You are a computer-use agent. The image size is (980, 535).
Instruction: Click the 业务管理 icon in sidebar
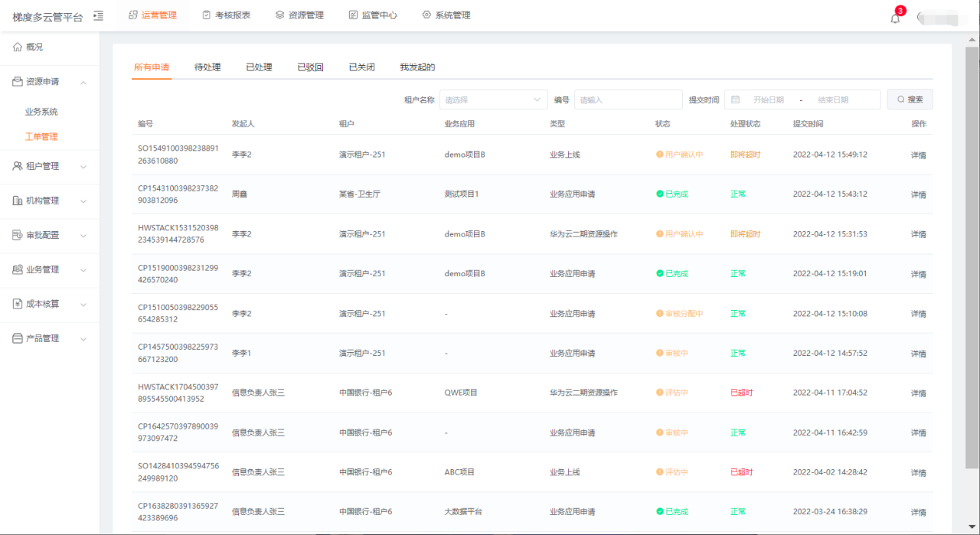point(18,269)
